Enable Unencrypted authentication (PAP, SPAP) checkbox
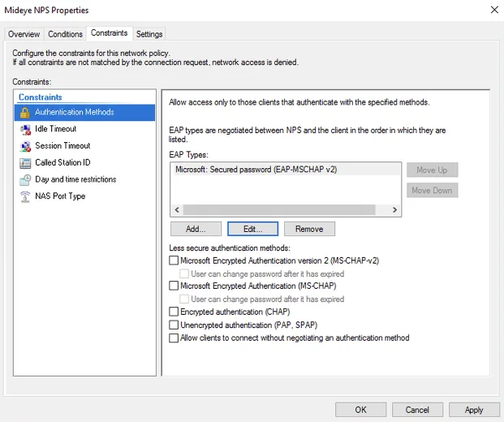Viewport: 504px width, 422px height. point(174,325)
